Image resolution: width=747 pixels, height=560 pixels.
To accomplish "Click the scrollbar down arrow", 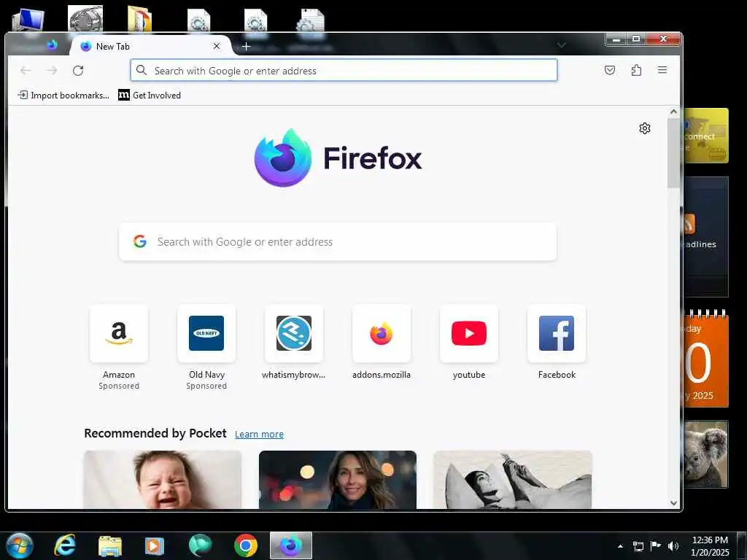I will (673, 503).
